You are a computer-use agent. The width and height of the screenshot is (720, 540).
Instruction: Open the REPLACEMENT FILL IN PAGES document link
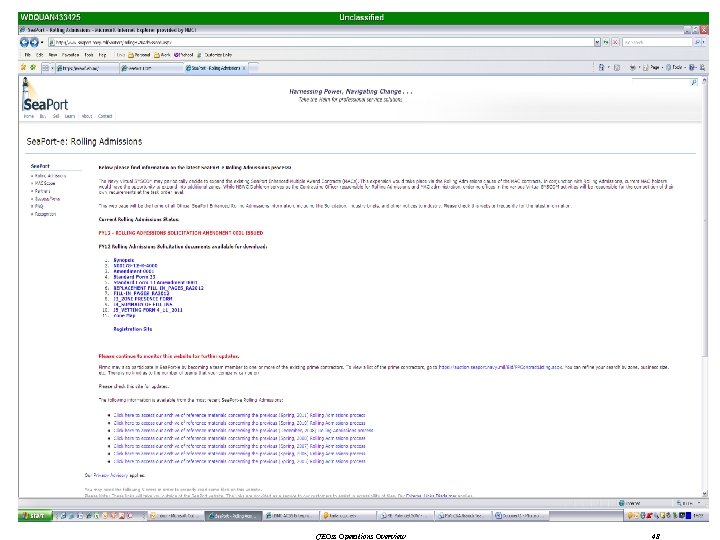(x=158, y=288)
